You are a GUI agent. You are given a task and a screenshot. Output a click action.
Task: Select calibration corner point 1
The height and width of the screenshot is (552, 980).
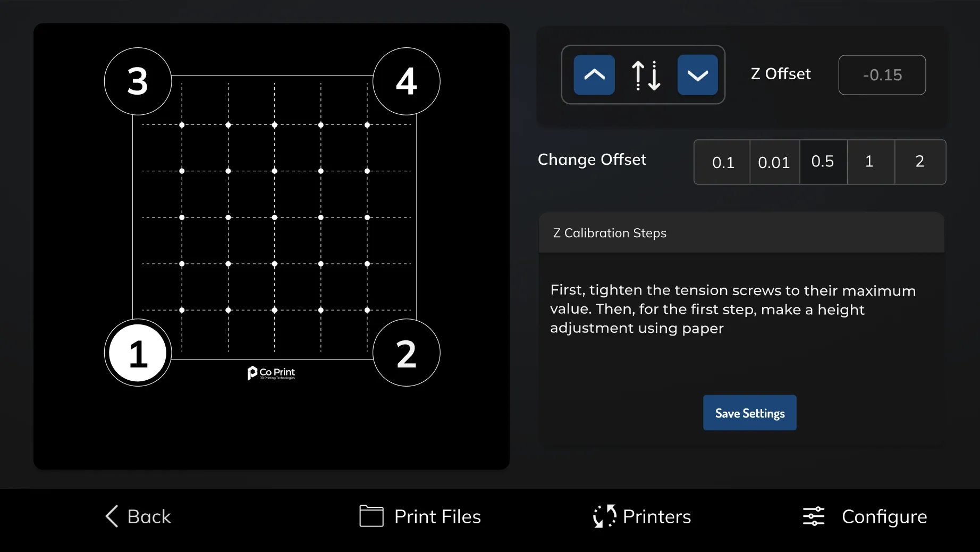[x=138, y=353]
